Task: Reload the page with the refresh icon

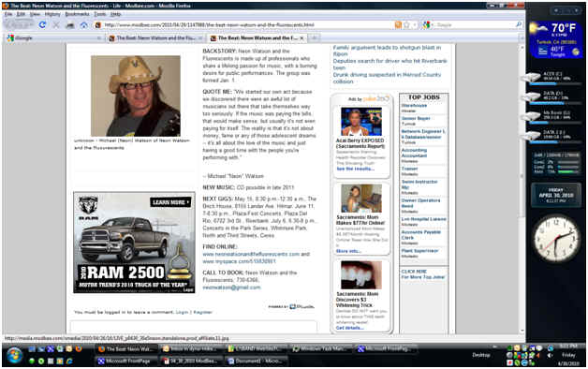Action: [x=42, y=24]
